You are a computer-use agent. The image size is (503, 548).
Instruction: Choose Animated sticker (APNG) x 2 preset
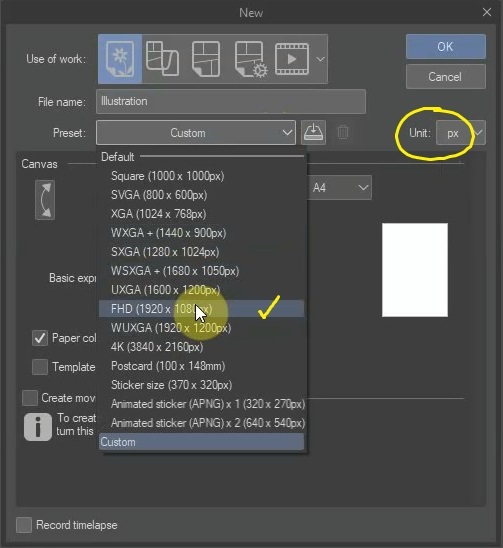(201, 423)
